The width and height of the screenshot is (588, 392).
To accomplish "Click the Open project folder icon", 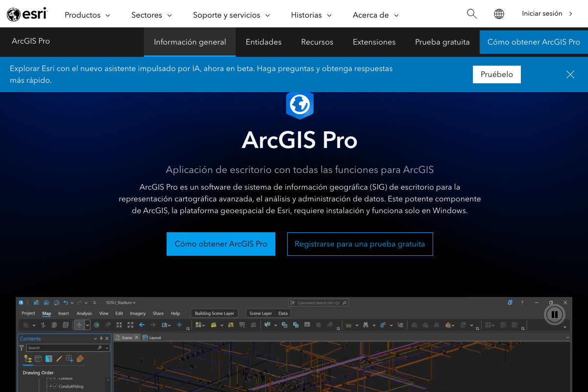I will tap(46, 302).
